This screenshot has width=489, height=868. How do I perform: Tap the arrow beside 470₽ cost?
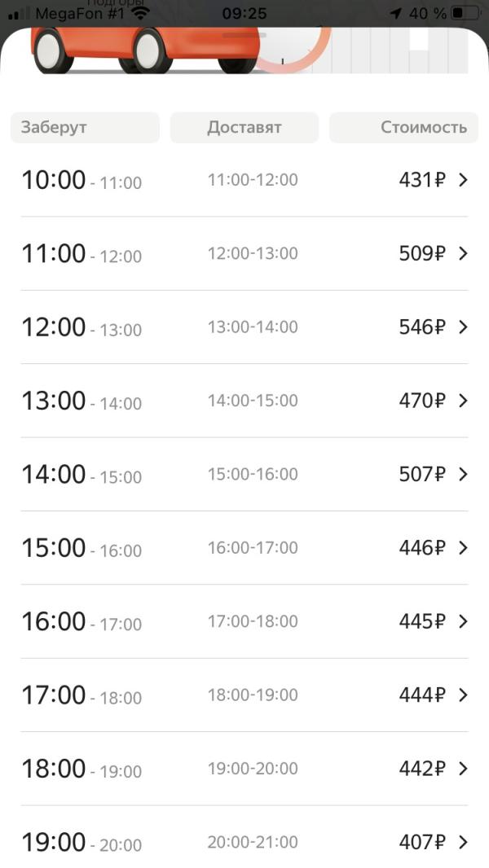point(464,401)
